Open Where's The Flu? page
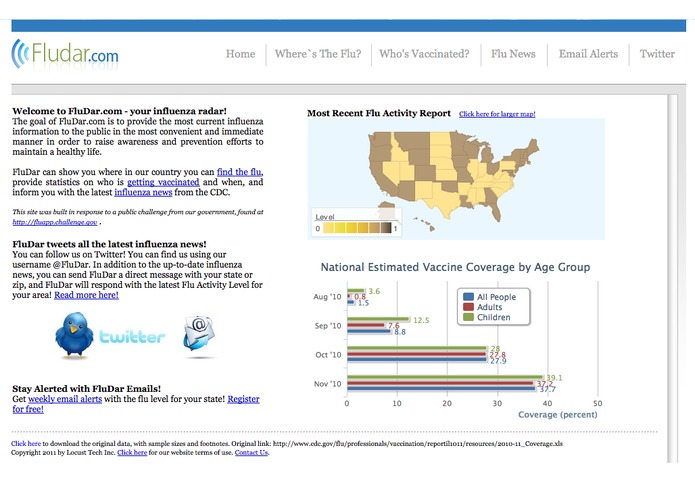695x494 pixels. coord(318,54)
